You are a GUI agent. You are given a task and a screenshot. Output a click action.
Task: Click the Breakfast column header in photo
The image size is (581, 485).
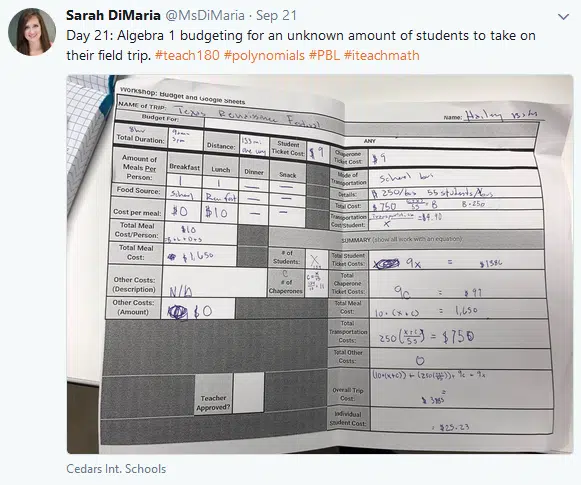(x=185, y=167)
